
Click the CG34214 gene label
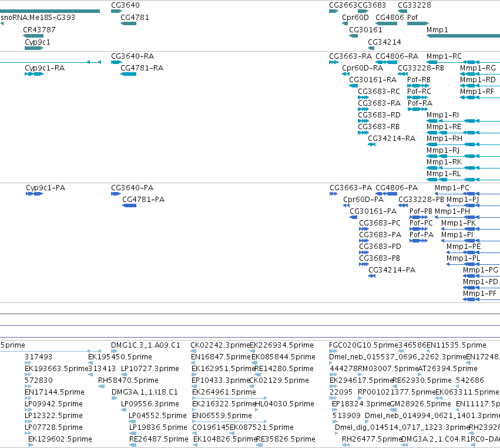point(384,42)
